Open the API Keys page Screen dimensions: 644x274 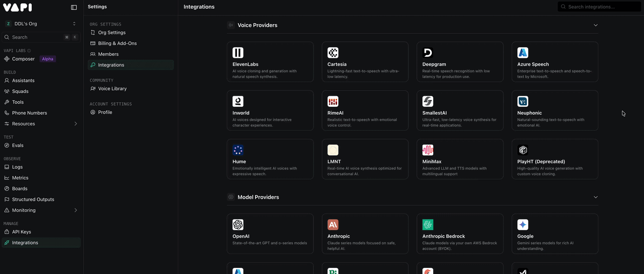pyautogui.click(x=21, y=232)
